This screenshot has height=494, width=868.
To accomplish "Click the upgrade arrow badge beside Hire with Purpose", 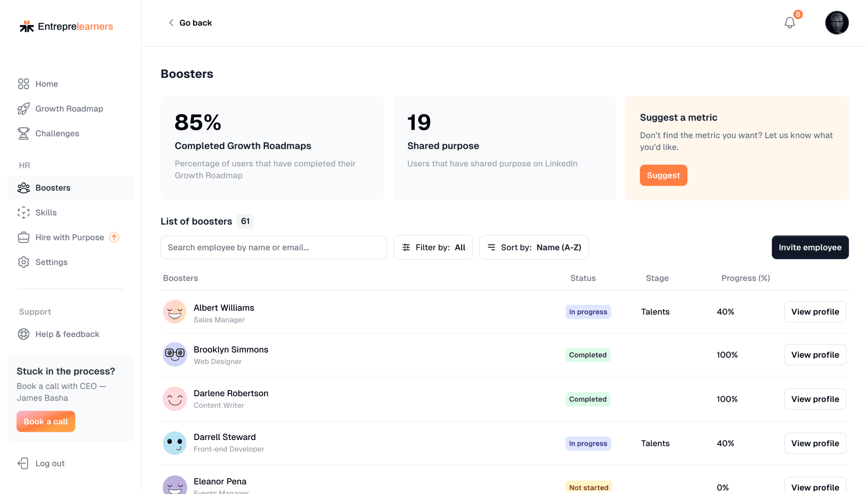I will click(114, 237).
